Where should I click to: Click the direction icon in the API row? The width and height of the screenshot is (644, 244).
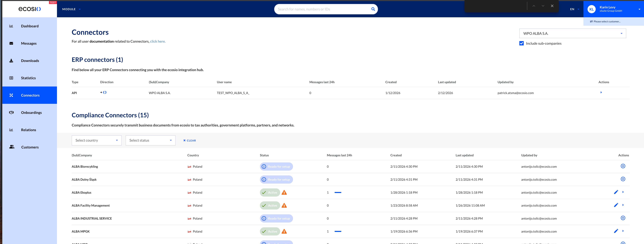pyautogui.click(x=103, y=92)
